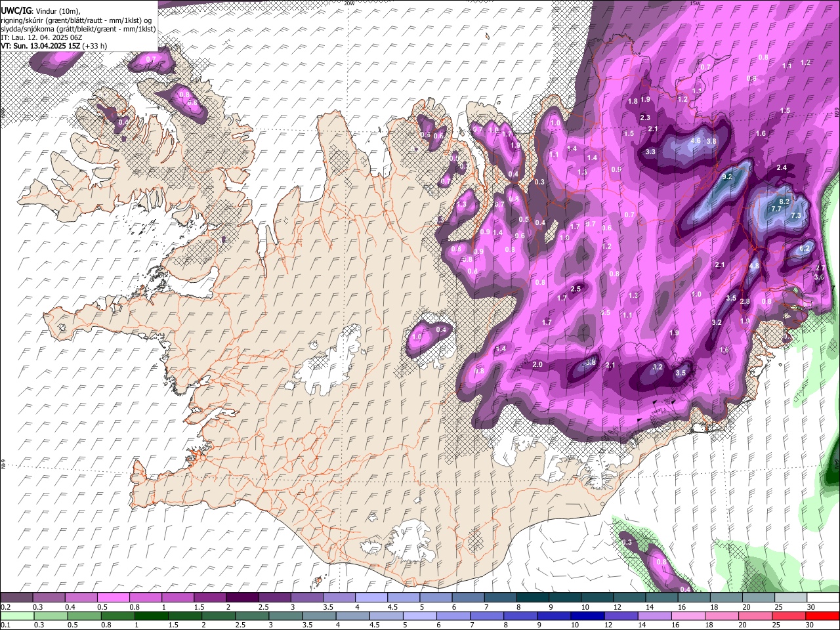Click the 2.3 precipitation value on map
840x630 pixels.
tap(645, 117)
